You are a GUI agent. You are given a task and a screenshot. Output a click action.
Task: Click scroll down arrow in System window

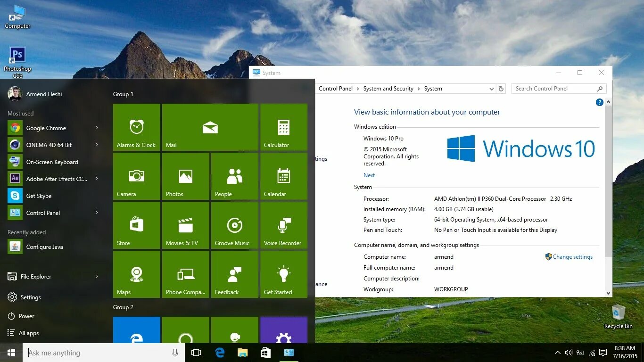(608, 293)
